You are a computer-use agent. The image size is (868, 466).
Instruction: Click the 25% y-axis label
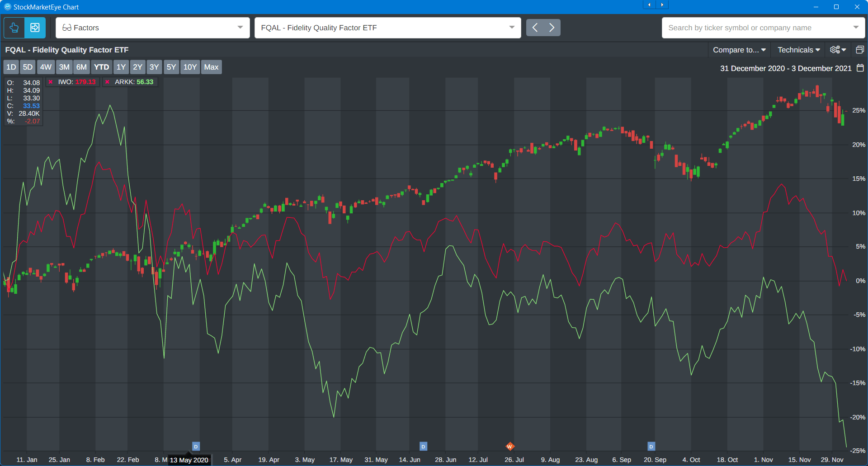(x=859, y=110)
